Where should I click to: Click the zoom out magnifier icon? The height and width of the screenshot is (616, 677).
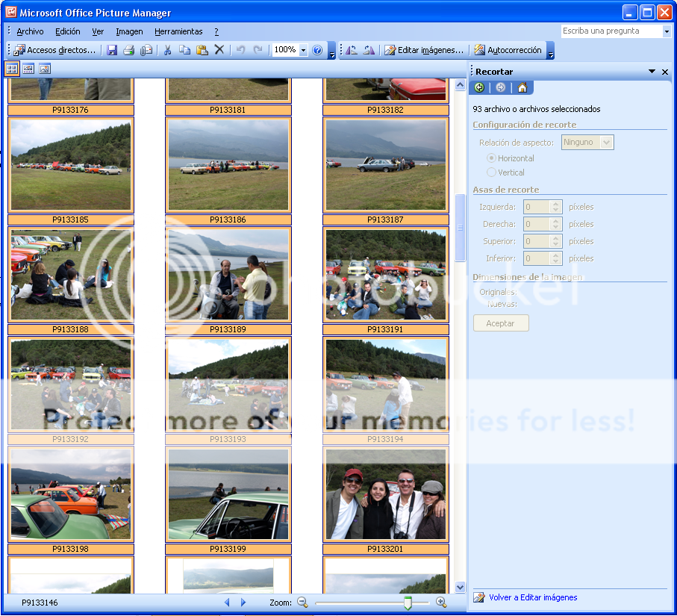(302, 602)
